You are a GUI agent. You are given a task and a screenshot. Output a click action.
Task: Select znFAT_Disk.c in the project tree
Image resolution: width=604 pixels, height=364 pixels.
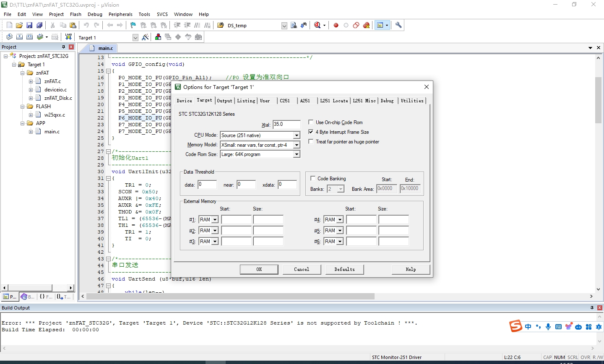point(58,98)
